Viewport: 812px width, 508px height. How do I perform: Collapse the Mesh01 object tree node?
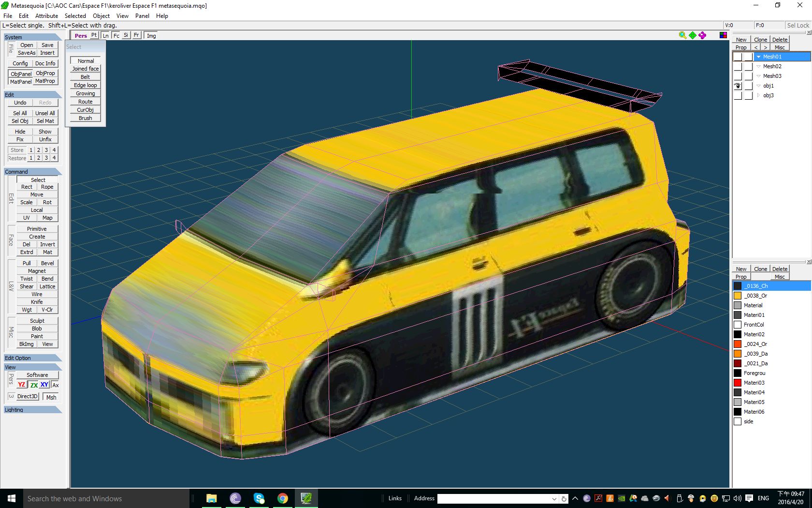point(758,57)
